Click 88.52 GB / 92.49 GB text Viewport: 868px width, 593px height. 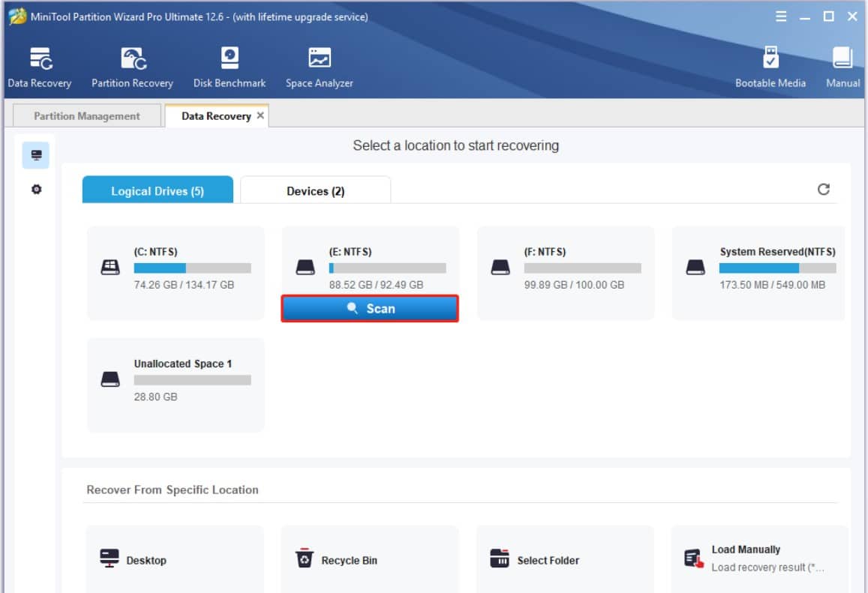376,285
